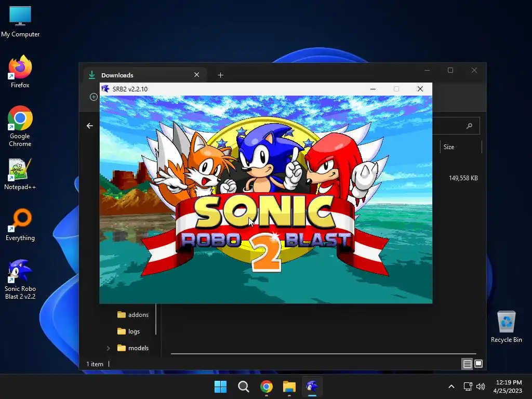The width and height of the screenshot is (532, 399).
Task: Select the 149,558 KB size cell
Action: tap(463, 178)
